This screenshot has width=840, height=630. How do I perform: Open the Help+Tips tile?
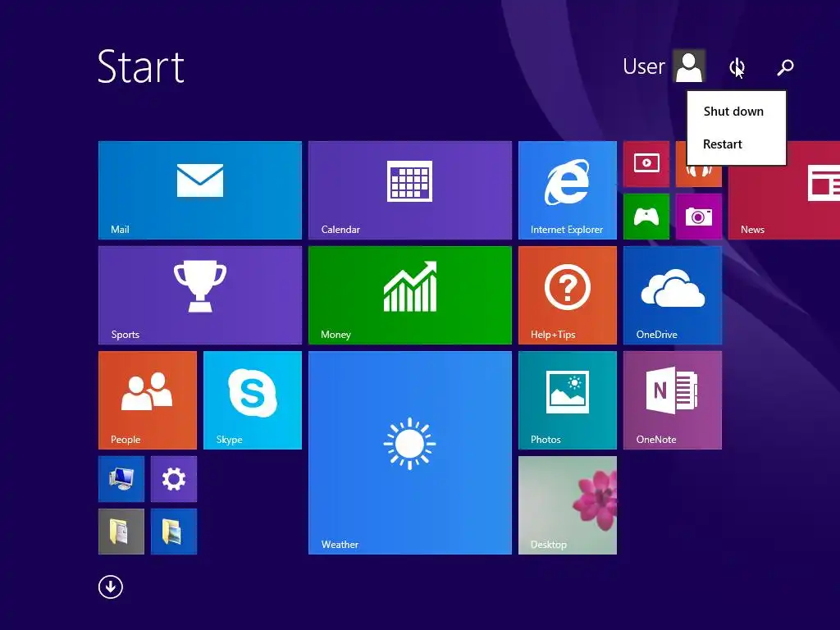point(568,295)
